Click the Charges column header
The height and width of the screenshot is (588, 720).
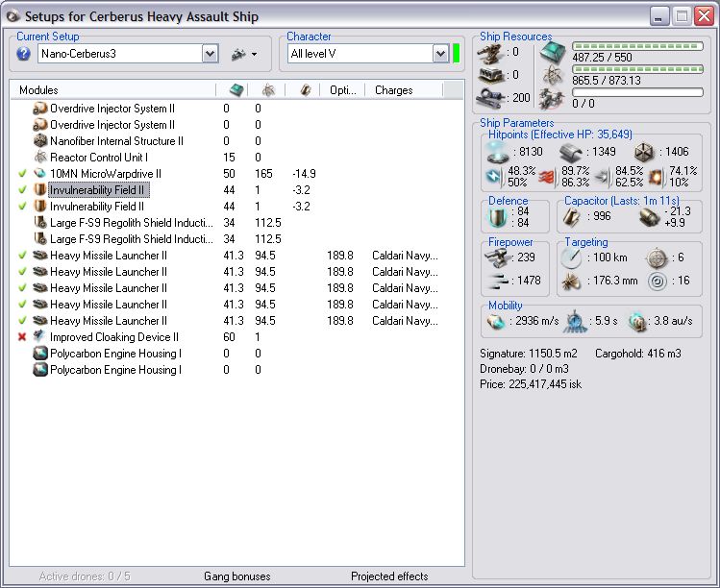point(393,90)
